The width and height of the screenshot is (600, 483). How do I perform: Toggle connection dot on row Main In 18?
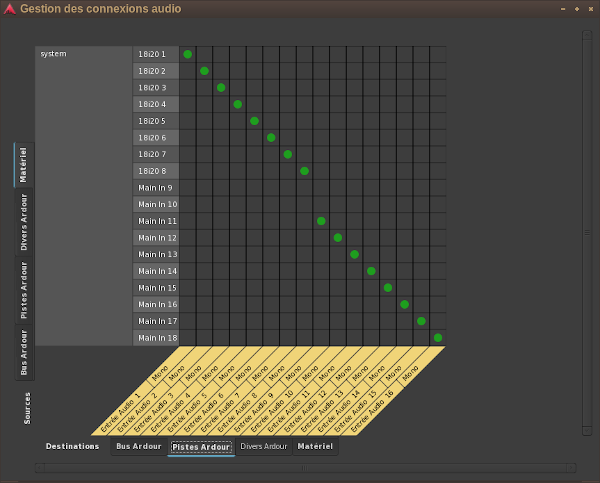tap(438, 338)
